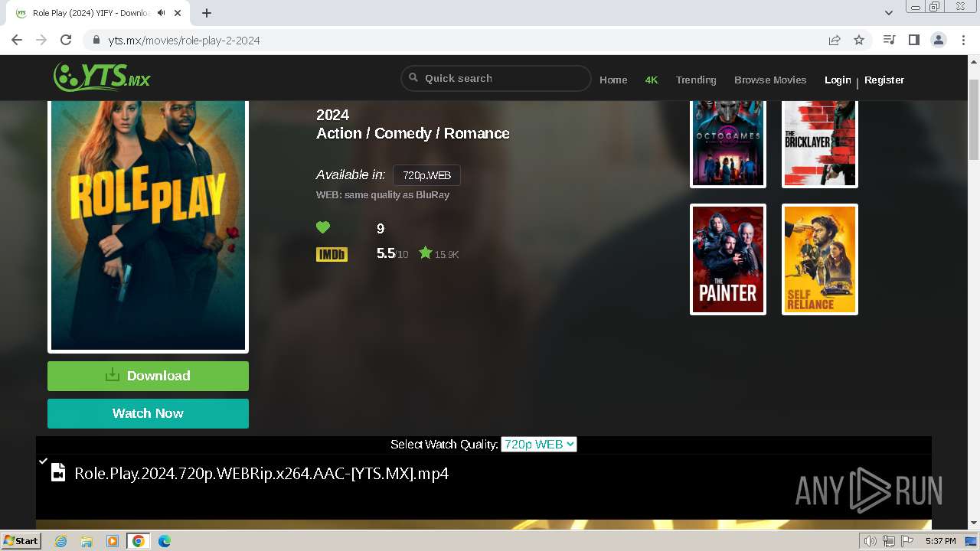The image size is (980, 551).
Task: Expand the tab search chevron
Action: point(889,13)
